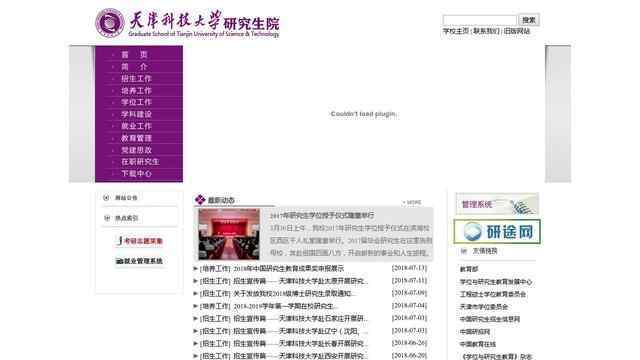Click arrow bullet before the 长春 news item
Viewport: 640px width, 360px height.
[x=196, y=343]
